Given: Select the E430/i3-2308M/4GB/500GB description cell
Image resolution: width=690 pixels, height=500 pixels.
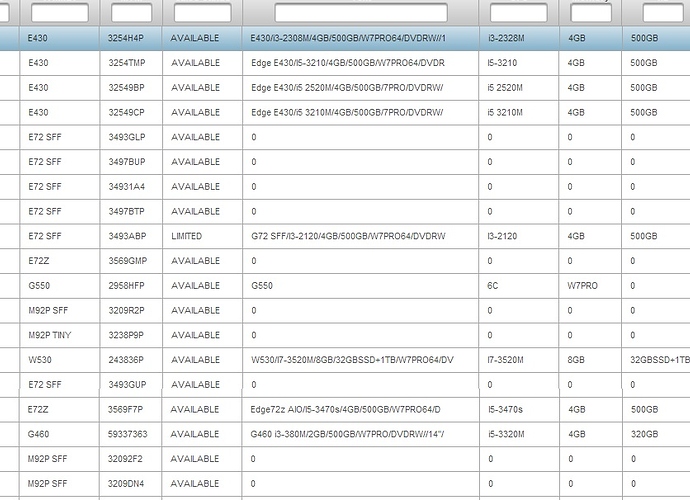Looking at the screenshot, I should pyautogui.click(x=348, y=38).
